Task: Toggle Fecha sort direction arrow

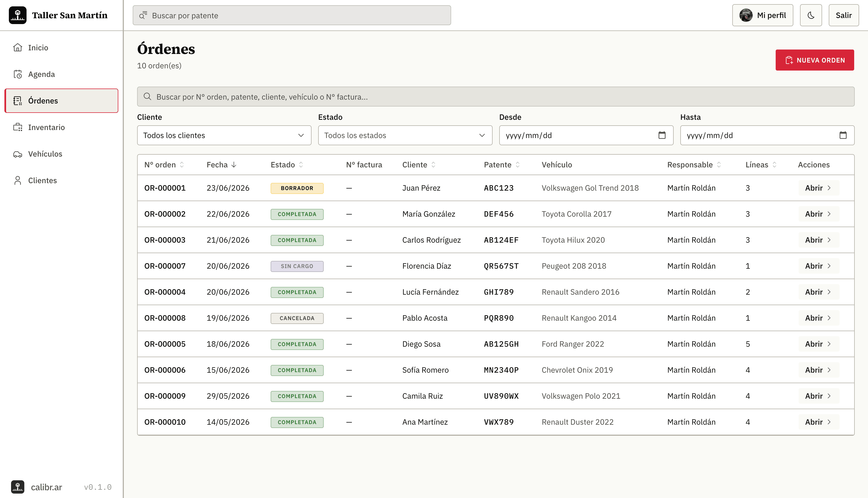Action: coord(234,165)
